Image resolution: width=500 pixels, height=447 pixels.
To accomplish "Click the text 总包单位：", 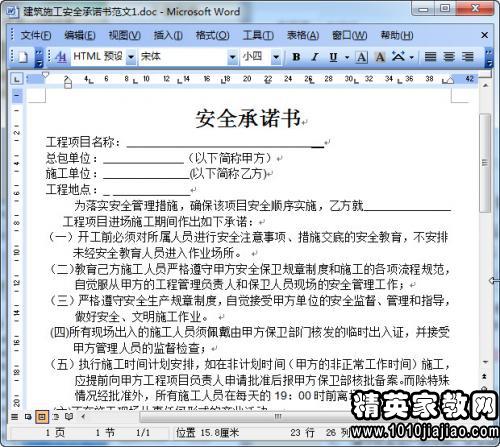I will [x=72, y=158].
